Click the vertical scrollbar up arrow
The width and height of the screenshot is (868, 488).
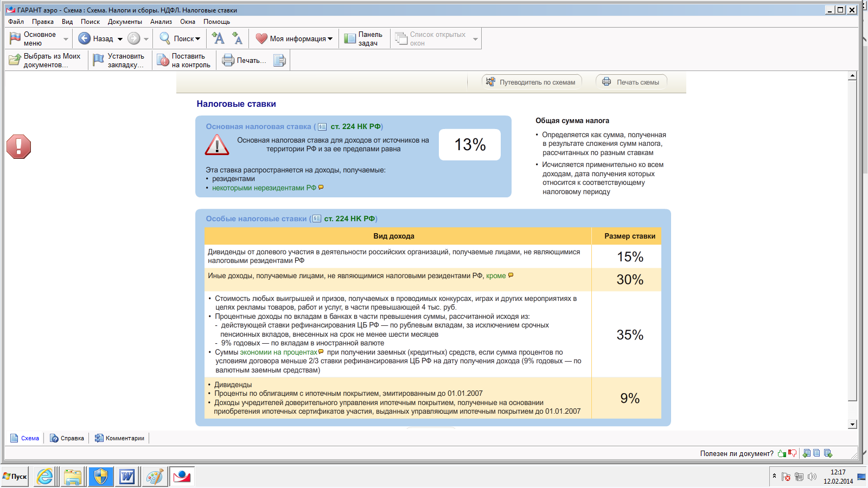pos(853,76)
